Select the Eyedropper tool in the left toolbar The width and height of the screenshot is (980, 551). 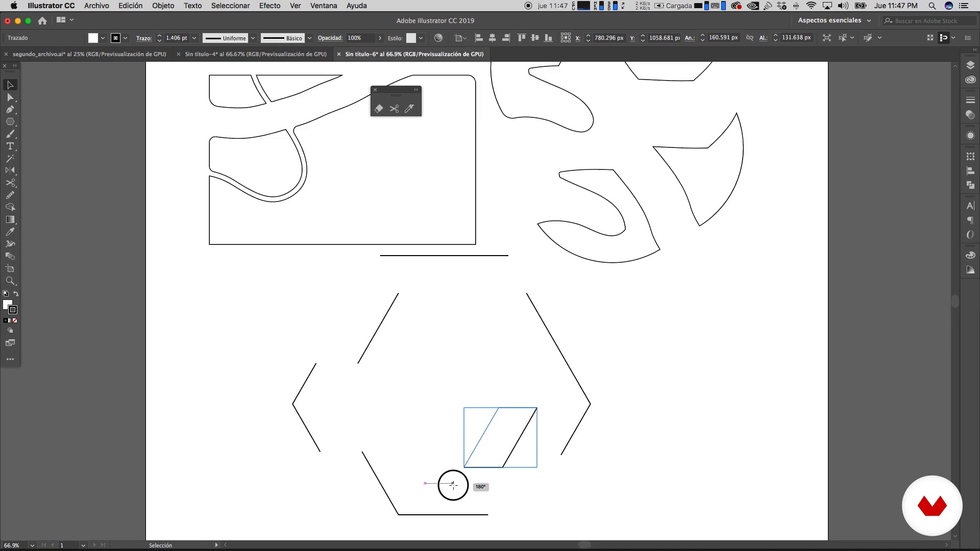[x=10, y=232]
